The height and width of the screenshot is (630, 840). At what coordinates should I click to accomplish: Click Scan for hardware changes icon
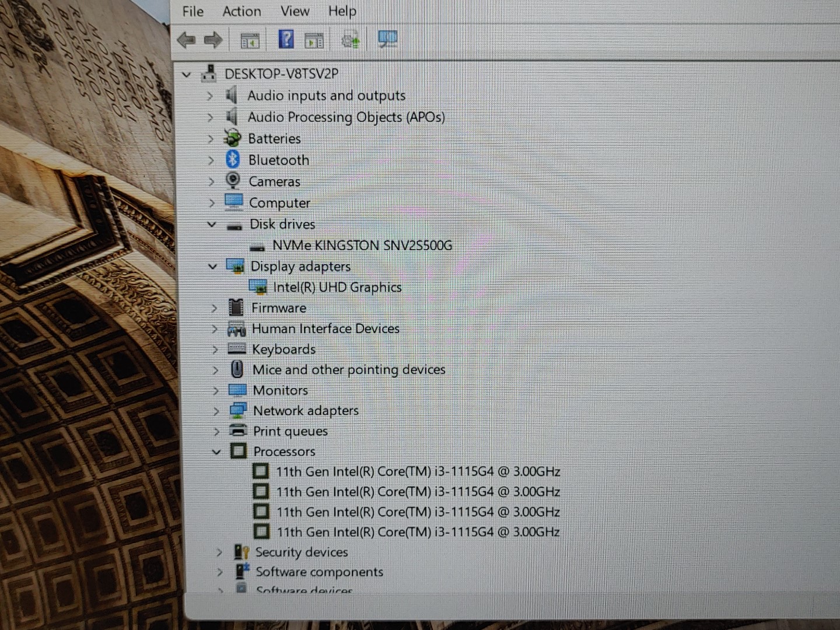[387, 40]
